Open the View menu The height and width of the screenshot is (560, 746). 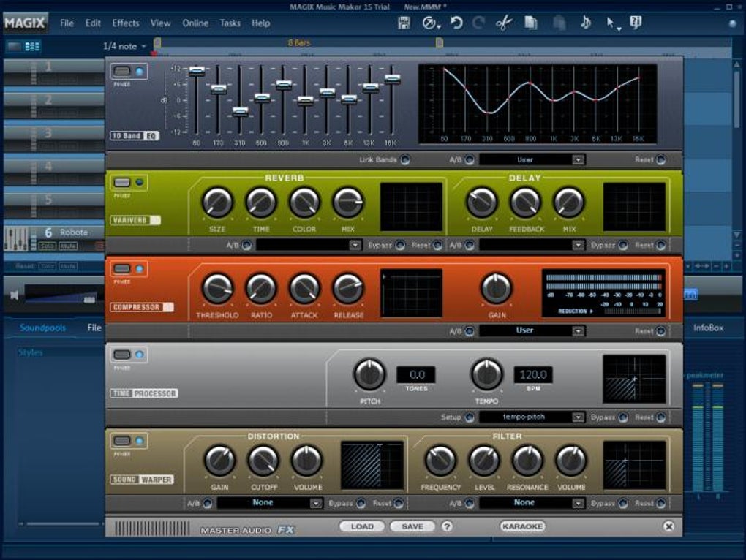tap(160, 23)
